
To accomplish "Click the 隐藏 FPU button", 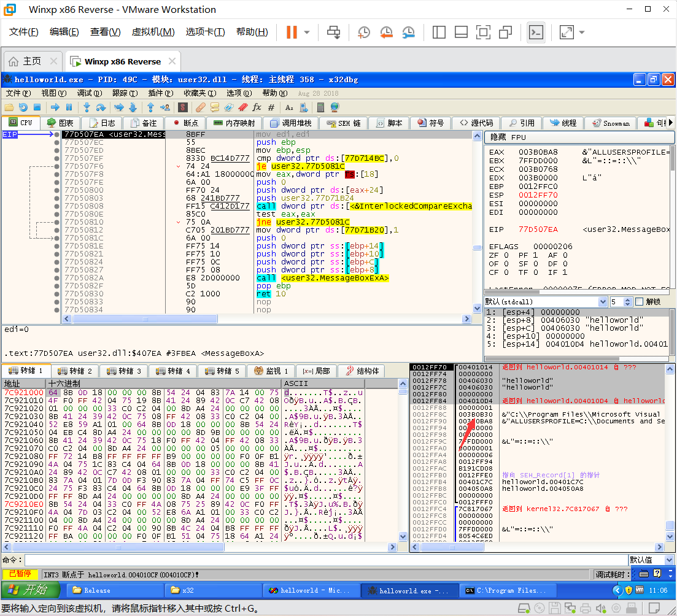I will pos(579,137).
